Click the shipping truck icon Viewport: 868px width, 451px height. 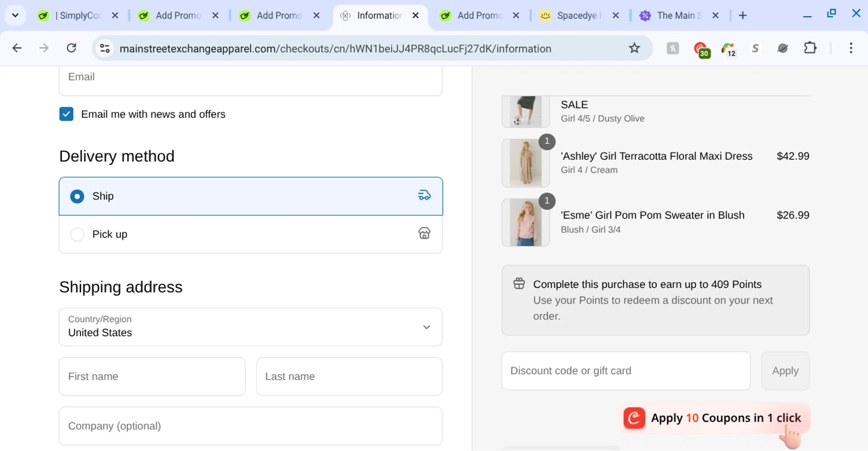[x=424, y=195]
